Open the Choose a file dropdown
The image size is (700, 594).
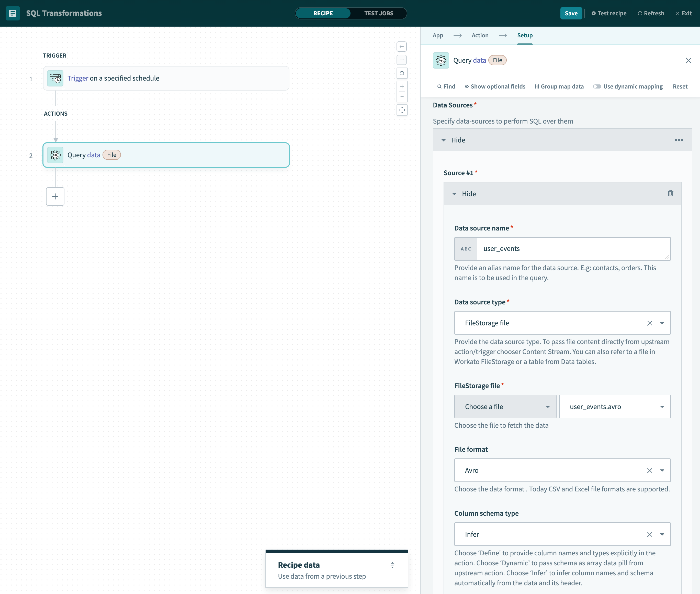click(505, 406)
